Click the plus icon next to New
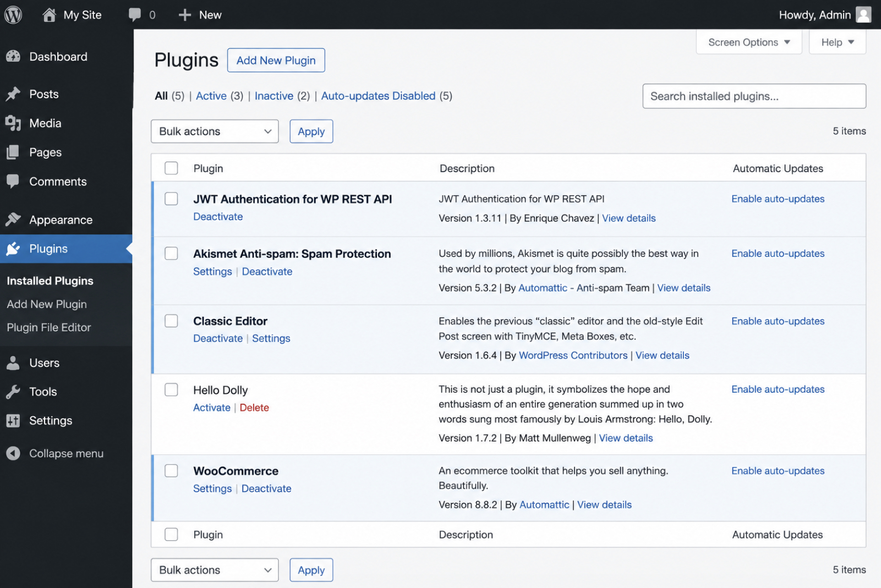The image size is (881, 588). click(x=185, y=15)
